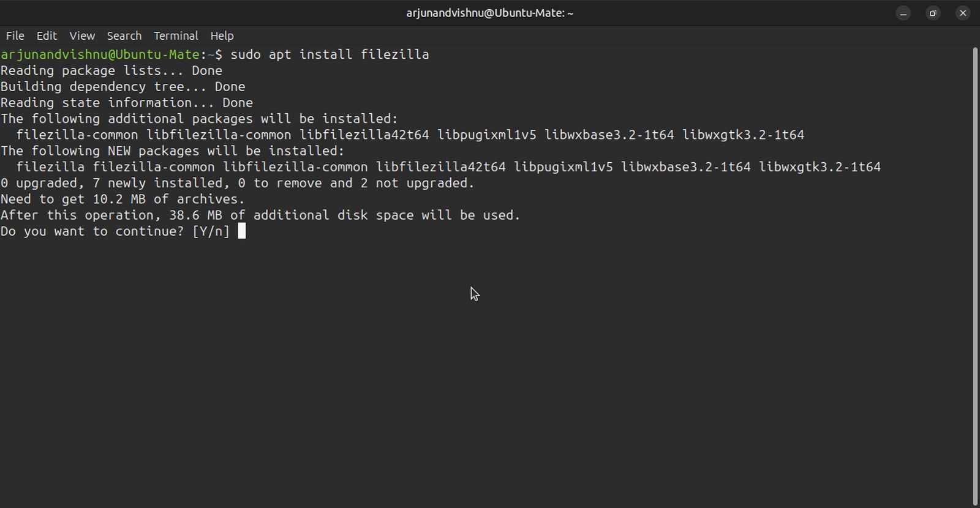The width and height of the screenshot is (980, 508).
Task: Click the "Reading package lists... Done" line
Action: (x=111, y=70)
